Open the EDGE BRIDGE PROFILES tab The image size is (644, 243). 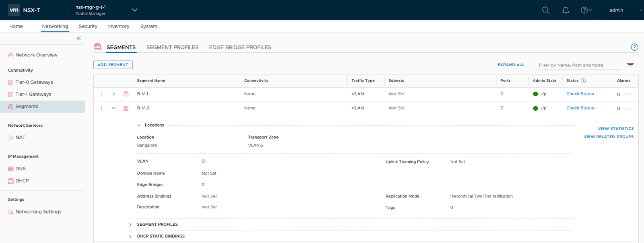click(x=240, y=47)
